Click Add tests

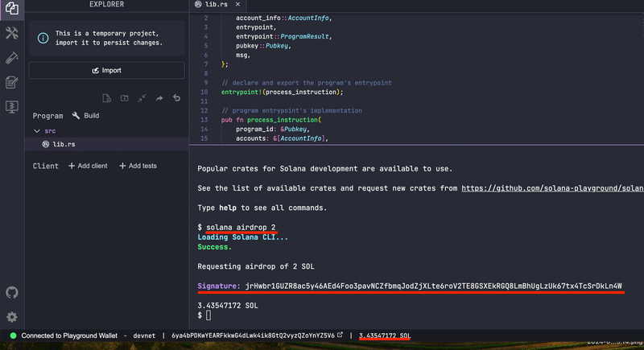click(x=138, y=166)
